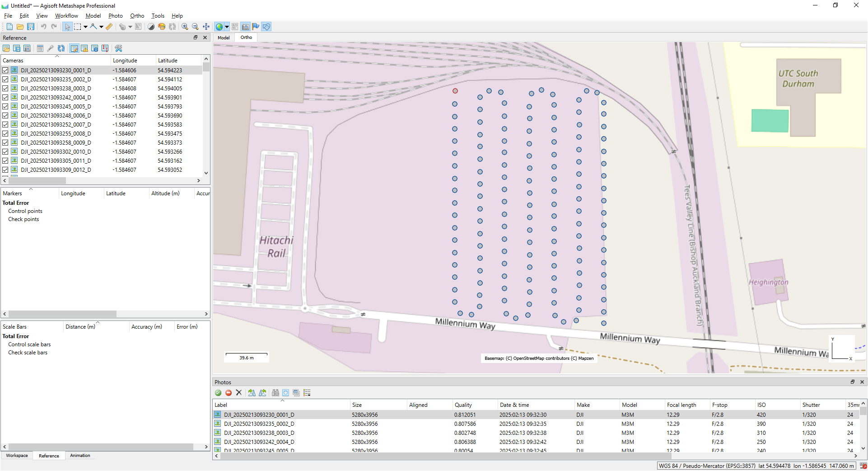Export reference via the table-save icon
The height and width of the screenshot is (471, 868).
point(17,48)
